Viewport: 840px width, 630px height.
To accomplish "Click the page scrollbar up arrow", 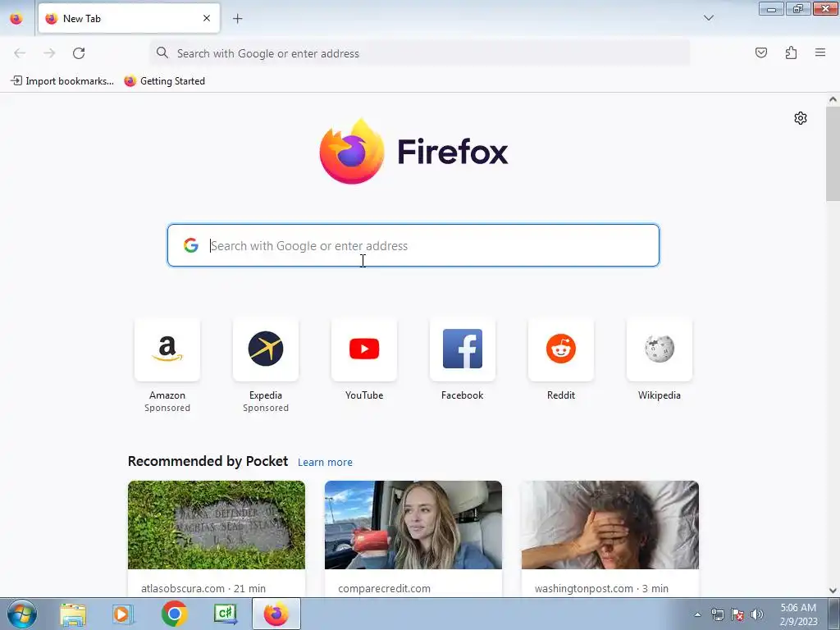I will pos(833,99).
